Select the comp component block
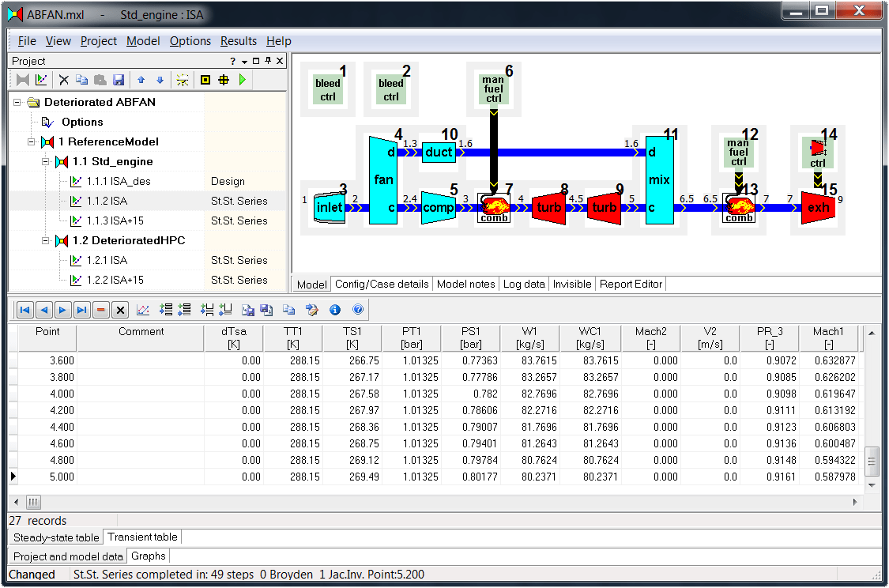The image size is (889, 588). coord(439,208)
